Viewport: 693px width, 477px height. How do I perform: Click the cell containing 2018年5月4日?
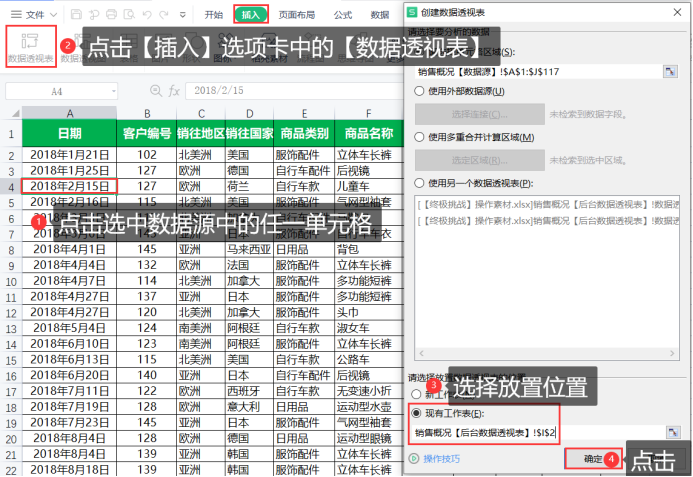(x=69, y=328)
